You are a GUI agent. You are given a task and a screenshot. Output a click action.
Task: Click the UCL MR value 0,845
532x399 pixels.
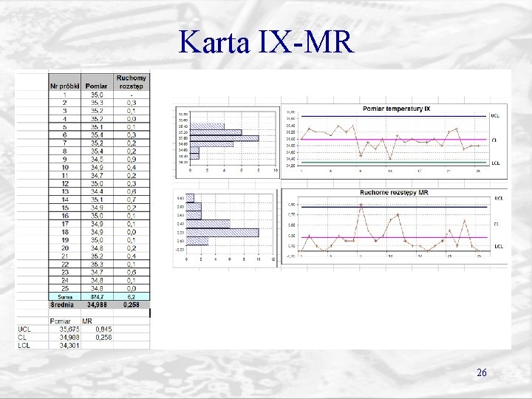(x=104, y=329)
